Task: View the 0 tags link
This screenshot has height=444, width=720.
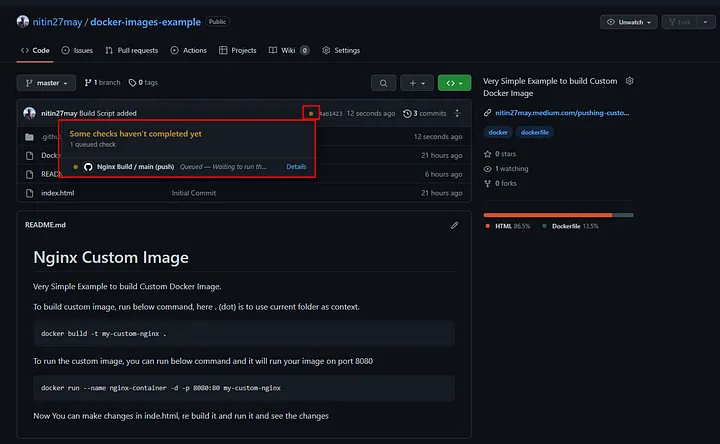Action: 143,83
